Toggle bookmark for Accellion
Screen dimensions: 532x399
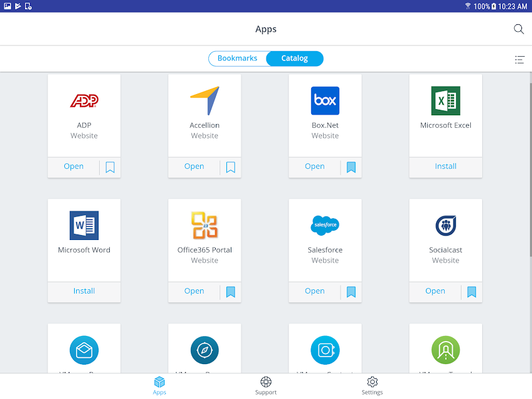click(230, 167)
